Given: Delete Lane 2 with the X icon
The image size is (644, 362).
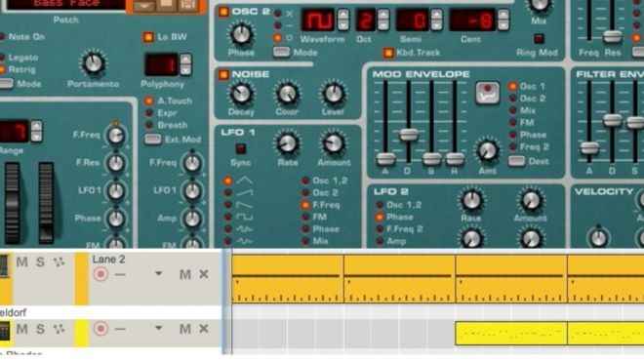Looking at the screenshot, I should (x=204, y=274).
